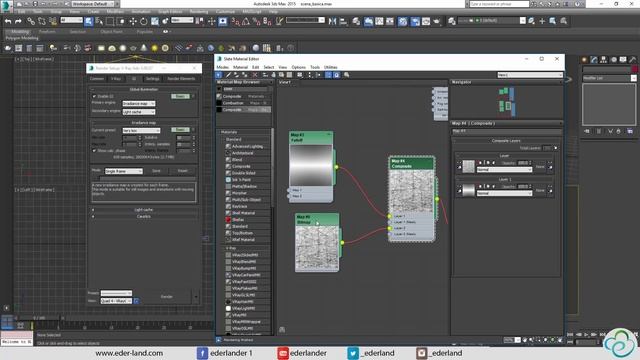The height and width of the screenshot is (360, 640).
Task: Click the Utilities panel hammer icon
Action: pyautogui.click(x=633, y=60)
